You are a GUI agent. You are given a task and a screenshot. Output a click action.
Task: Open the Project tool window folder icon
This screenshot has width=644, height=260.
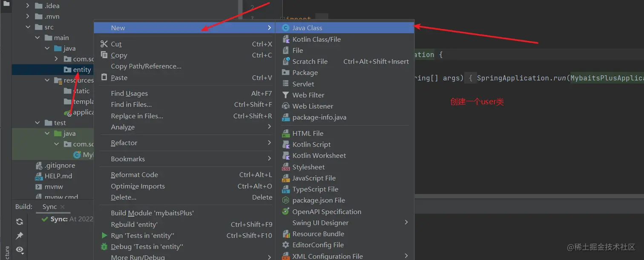pyautogui.click(x=6, y=4)
